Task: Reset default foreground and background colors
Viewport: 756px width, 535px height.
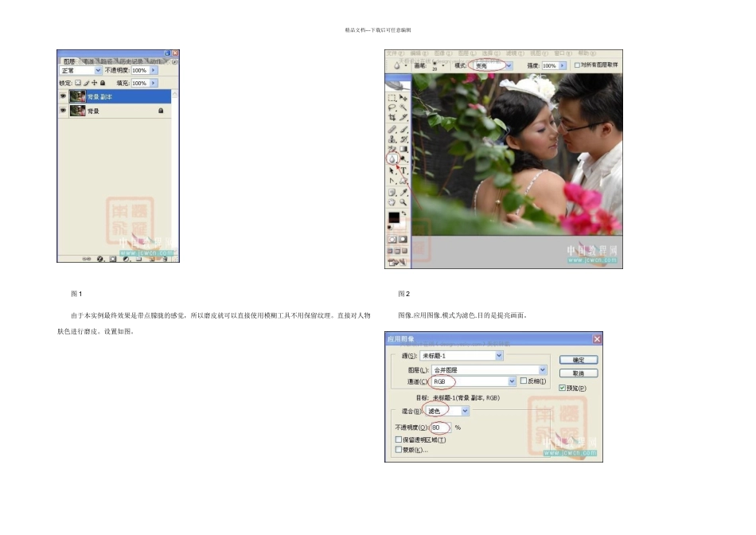Action: point(390,227)
